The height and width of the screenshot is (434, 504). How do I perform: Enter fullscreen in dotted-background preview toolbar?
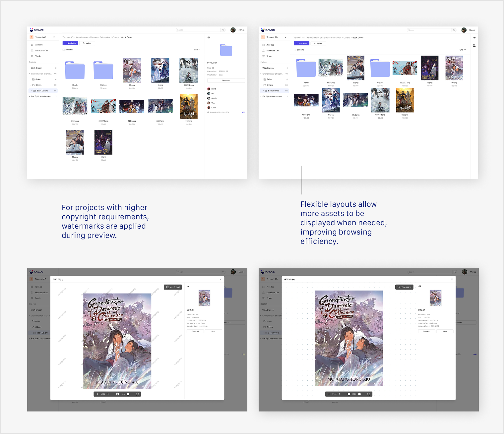coord(369,394)
